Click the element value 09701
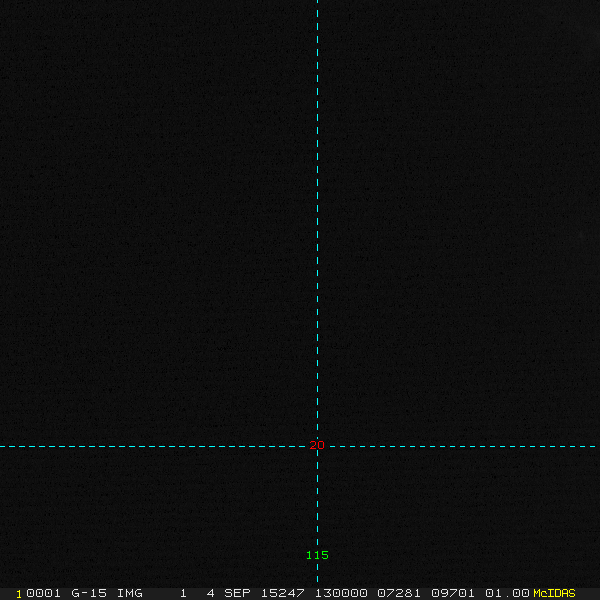600x600 pixels. 453,593
